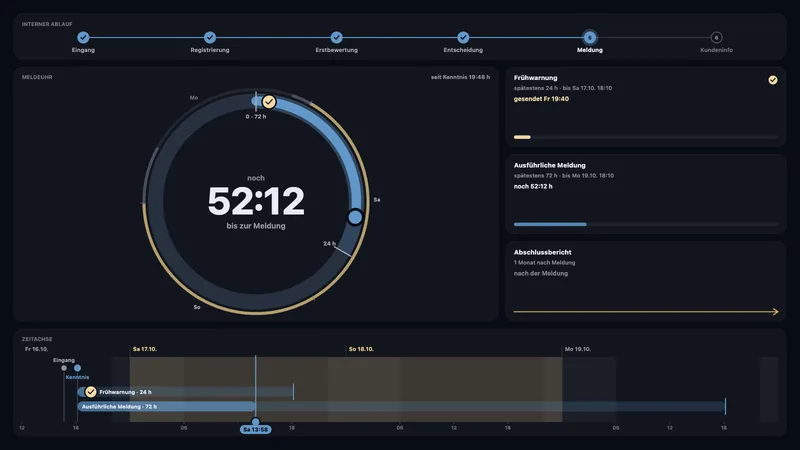
Task: Open the Abschlussbericht card title
Action: 542,252
